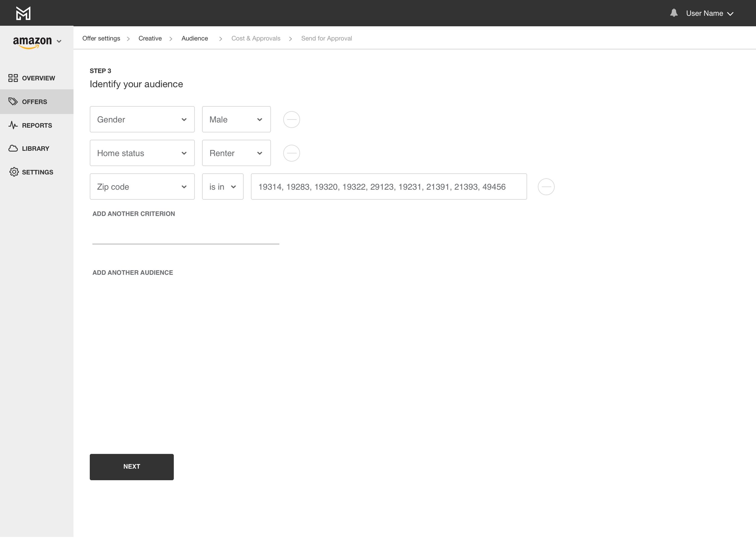Click the Overview grid icon

click(13, 78)
